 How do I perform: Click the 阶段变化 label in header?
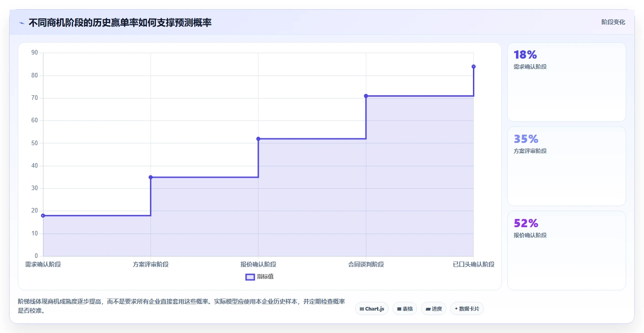[x=613, y=22]
